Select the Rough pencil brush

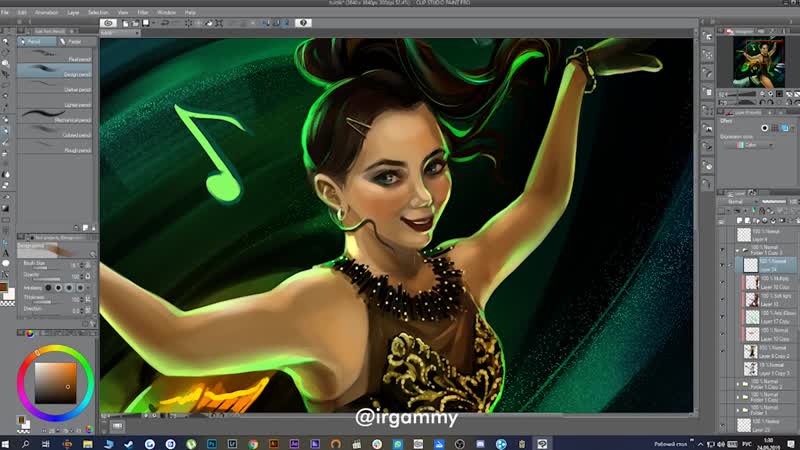55,146
